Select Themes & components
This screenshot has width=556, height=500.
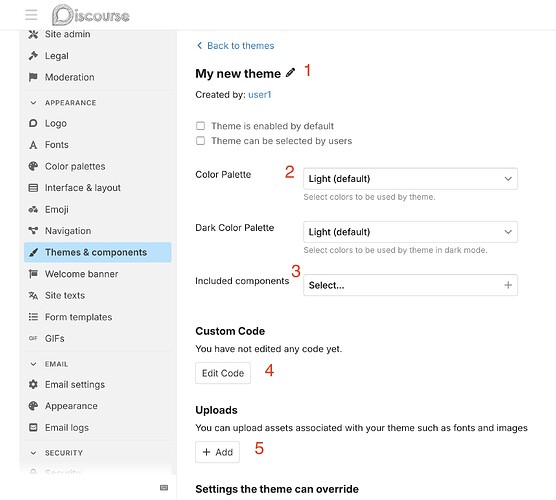98,252
